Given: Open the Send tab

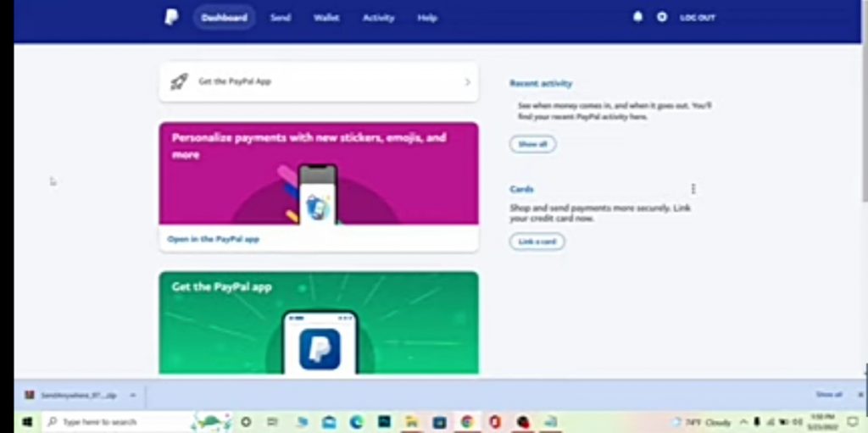Looking at the screenshot, I should (x=280, y=18).
